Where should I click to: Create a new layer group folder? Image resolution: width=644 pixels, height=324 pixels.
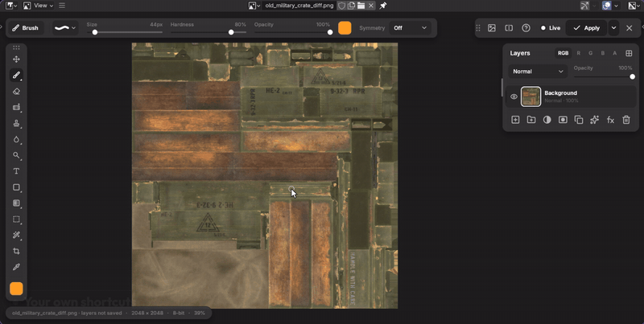[531, 120]
